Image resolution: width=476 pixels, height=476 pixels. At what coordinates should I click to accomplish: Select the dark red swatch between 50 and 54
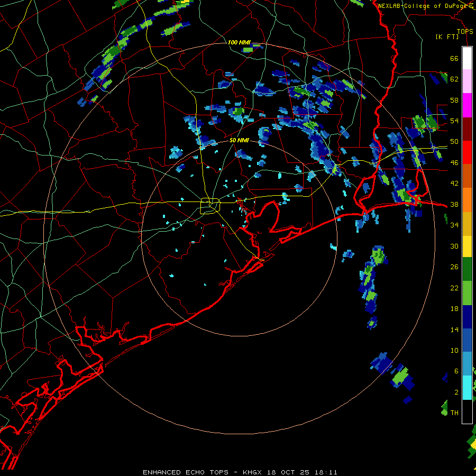467,129
